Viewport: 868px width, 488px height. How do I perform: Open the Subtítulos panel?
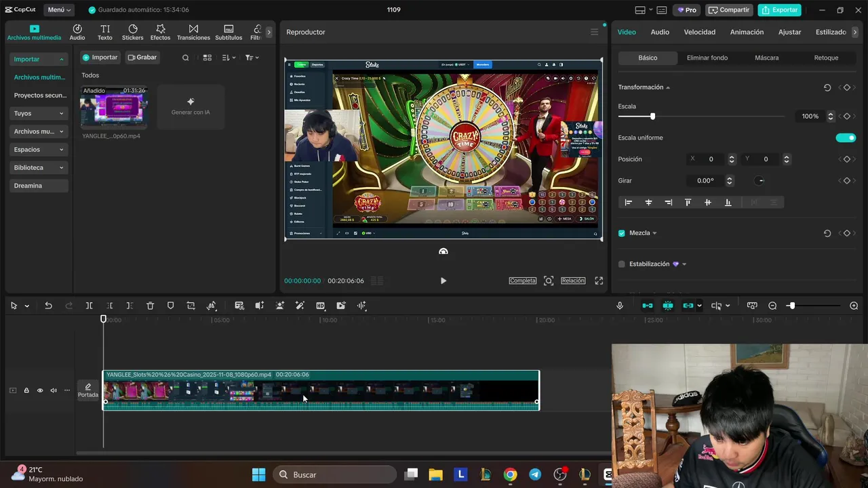click(229, 32)
